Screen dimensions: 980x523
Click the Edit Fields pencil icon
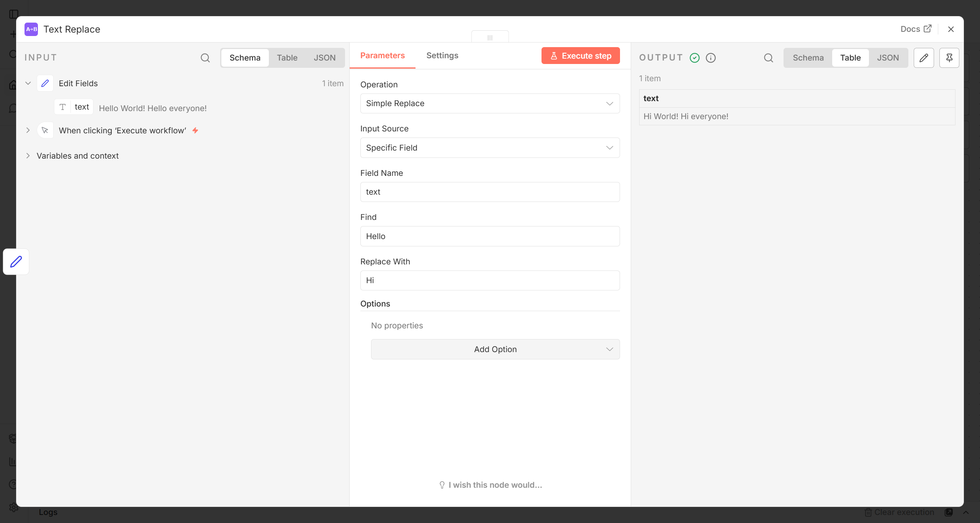[45, 83]
